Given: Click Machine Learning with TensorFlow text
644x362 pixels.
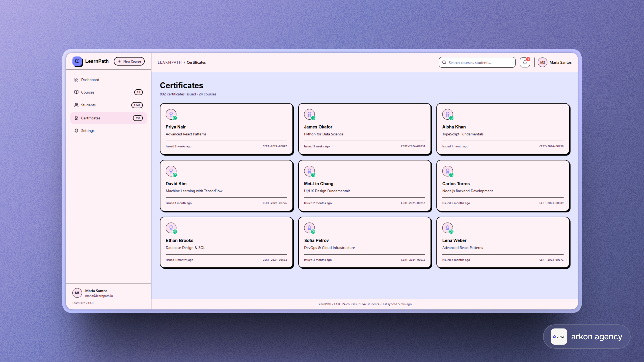Looking at the screenshot, I should click(194, 191).
